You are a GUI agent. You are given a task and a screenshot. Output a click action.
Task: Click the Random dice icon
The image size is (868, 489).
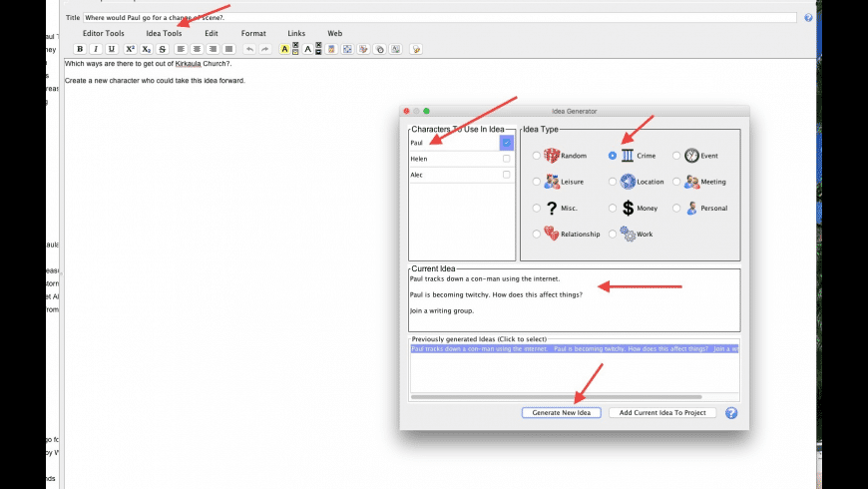[x=552, y=156]
